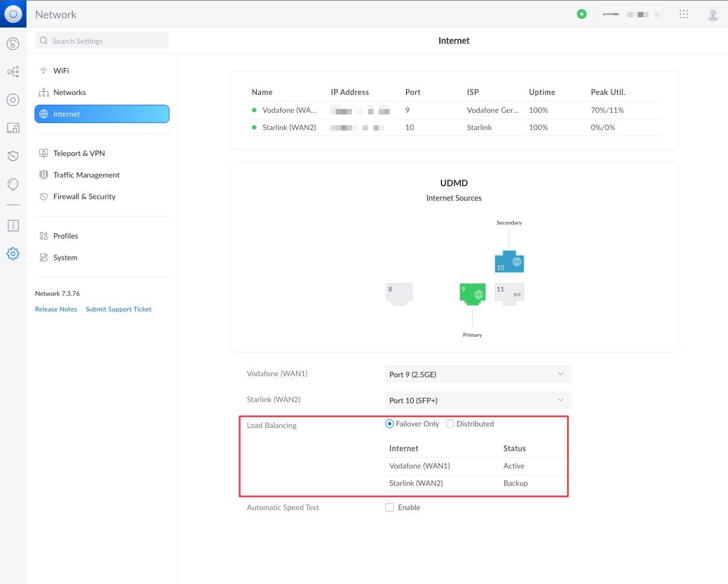This screenshot has height=584, width=728.
Task: Open the user profile avatar
Action: [713, 14]
